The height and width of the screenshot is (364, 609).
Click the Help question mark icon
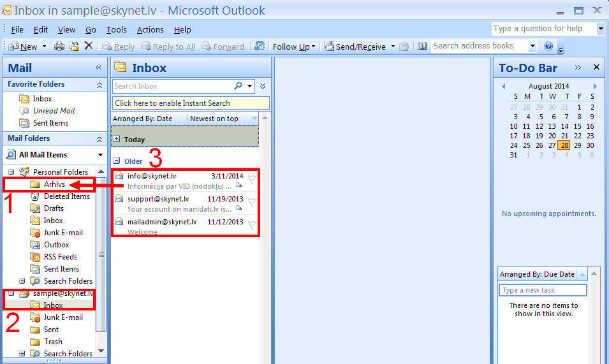[548, 46]
